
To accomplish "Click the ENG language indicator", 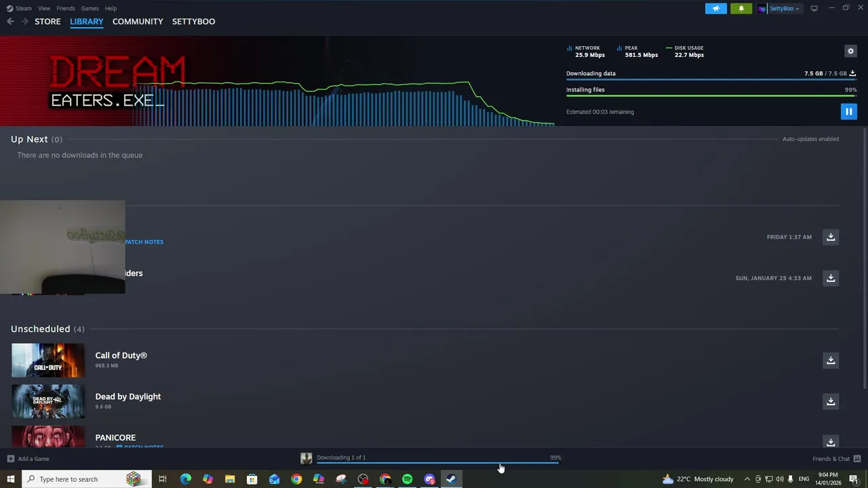I will [804, 479].
